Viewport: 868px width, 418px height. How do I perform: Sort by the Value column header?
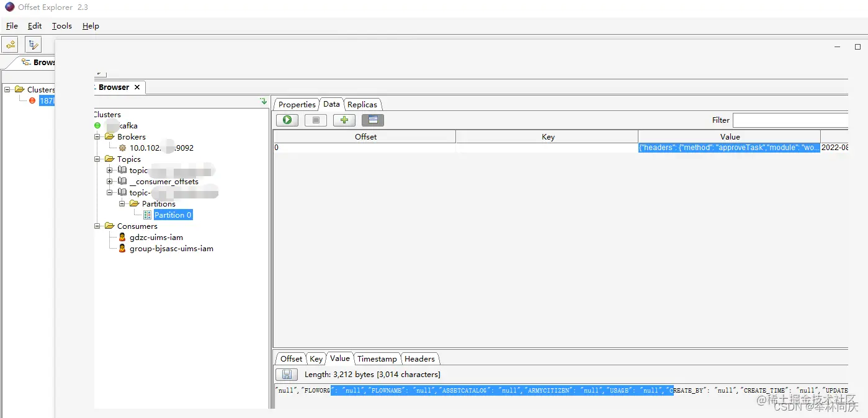[730, 136]
